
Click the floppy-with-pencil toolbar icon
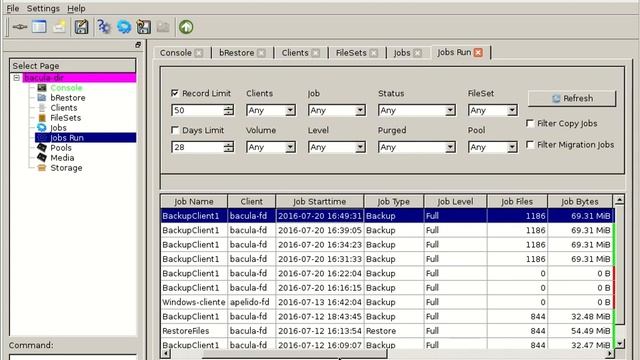tap(81, 27)
